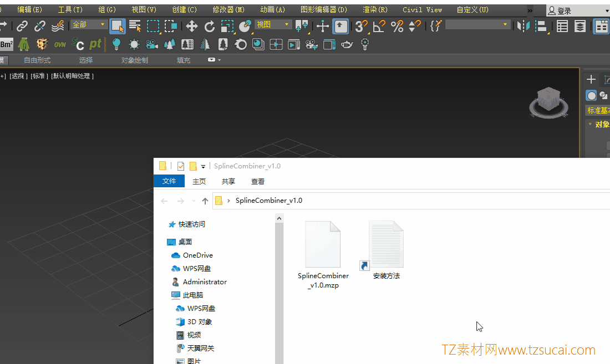Click the light bulb toolbar icon
This screenshot has width=610, height=364.
(116, 44)
